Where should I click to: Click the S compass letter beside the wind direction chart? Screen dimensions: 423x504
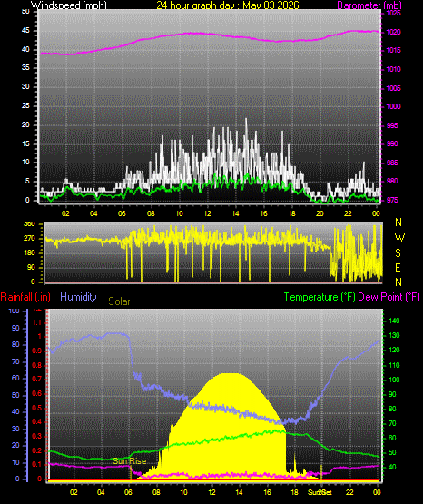398,253
